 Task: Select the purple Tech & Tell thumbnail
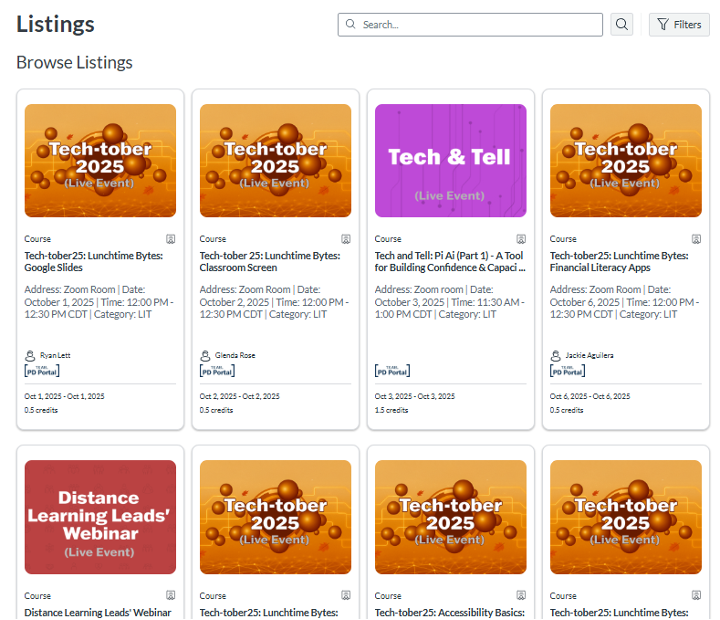click(450, 160)
